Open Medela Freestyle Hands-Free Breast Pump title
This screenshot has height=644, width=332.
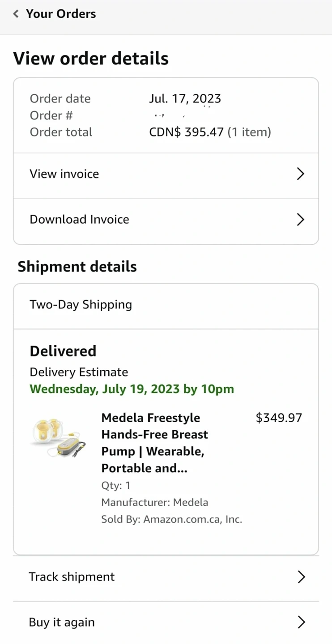click(x=154, y=443)
